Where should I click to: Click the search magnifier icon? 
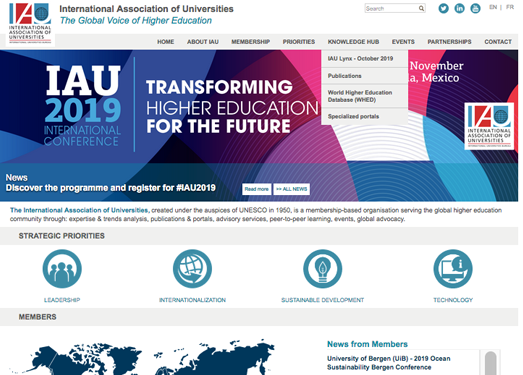421,8
